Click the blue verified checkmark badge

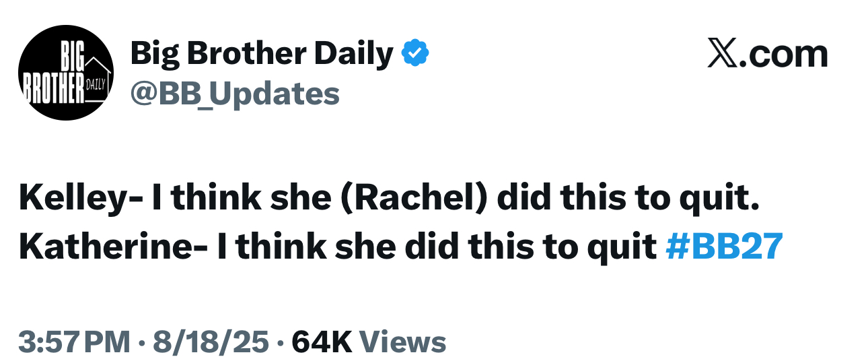415,53
